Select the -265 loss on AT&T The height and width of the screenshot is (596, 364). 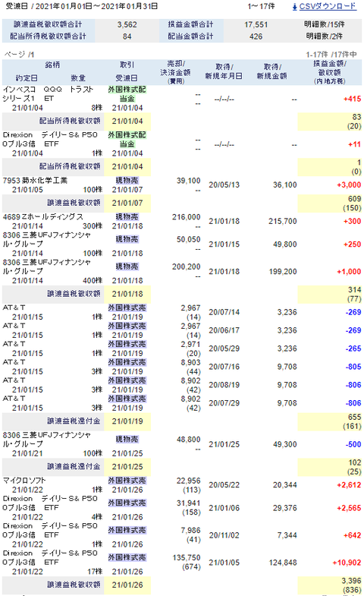tap(353, 348)
